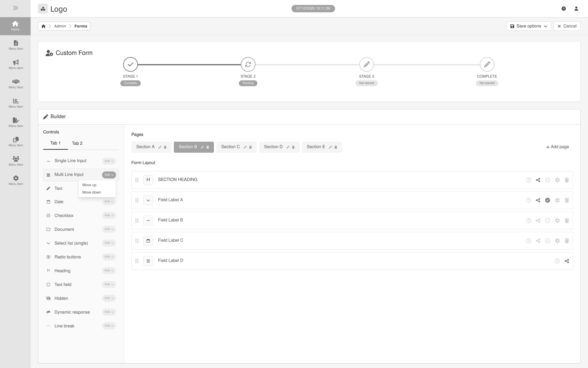Click share icon on Field Label A row
This screenshot has width=588, height=368.
pos(538,200)
